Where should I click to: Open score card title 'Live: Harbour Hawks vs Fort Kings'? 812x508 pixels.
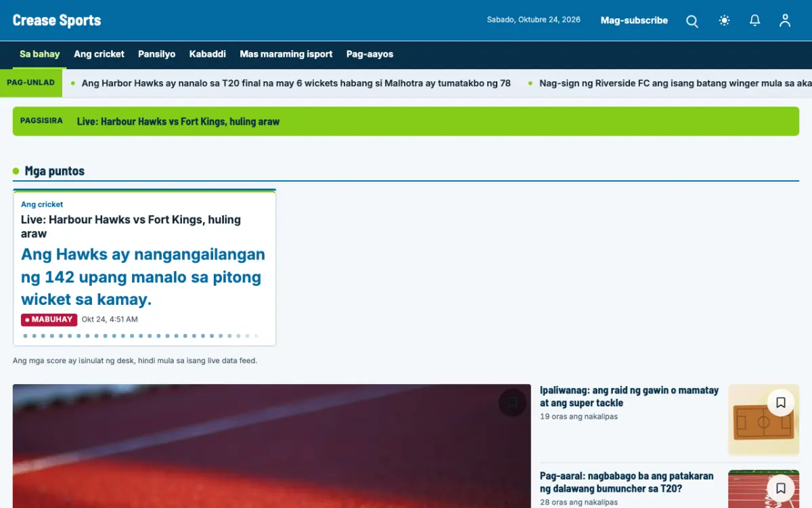[131, 226]
